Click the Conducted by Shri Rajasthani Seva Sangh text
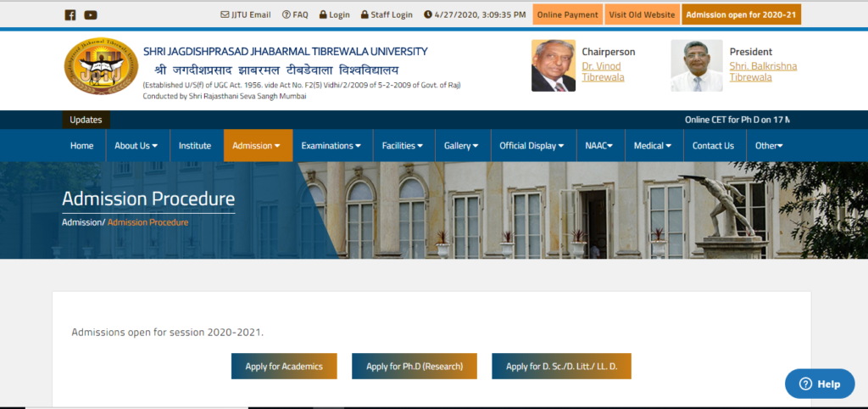868x409 pixels. tap(224, 96)
